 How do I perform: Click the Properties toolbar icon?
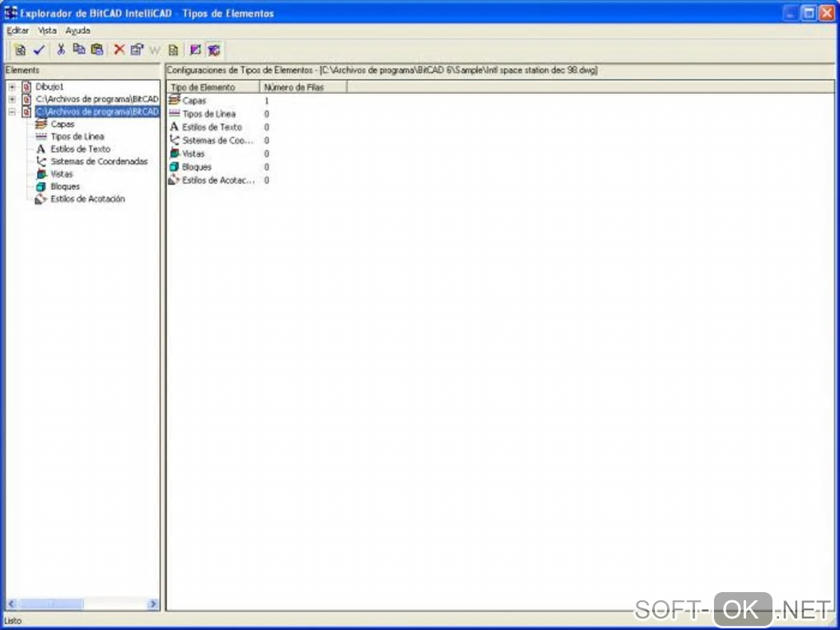(138, 49)
